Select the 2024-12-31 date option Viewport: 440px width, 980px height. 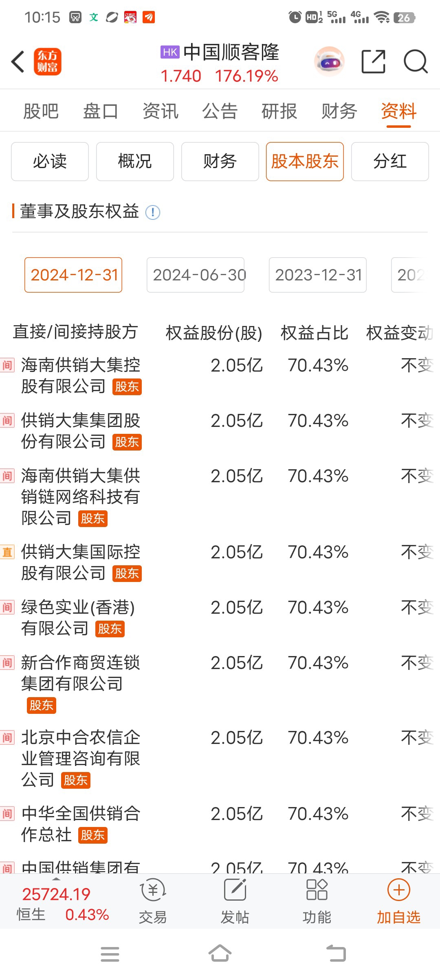pos(73,275)
